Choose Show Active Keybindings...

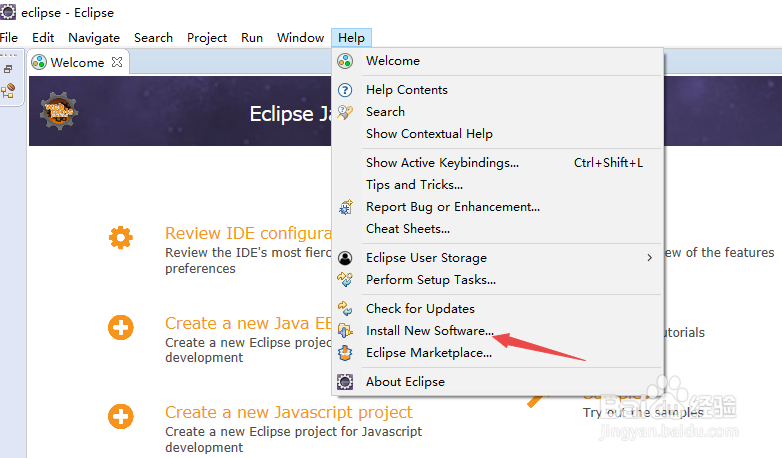coord(498,163)
